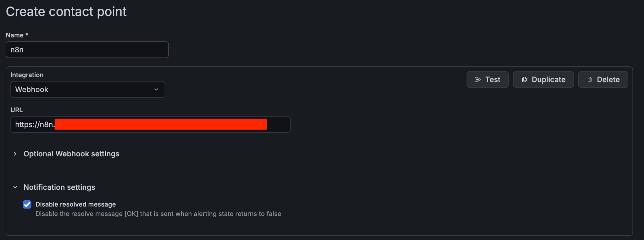644x240 pixels.
Task: Click the "Name *" field label
Action: pos(17,35)
